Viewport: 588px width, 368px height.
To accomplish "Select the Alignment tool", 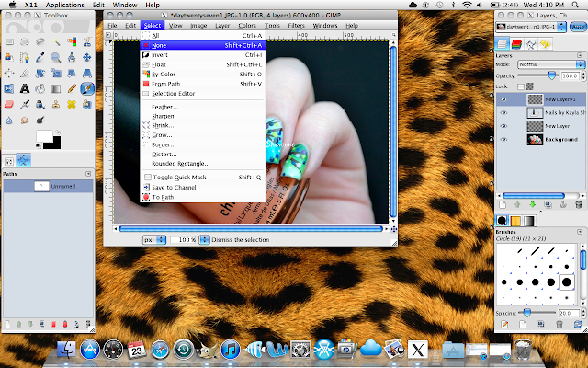I will (x=9, y=74).
